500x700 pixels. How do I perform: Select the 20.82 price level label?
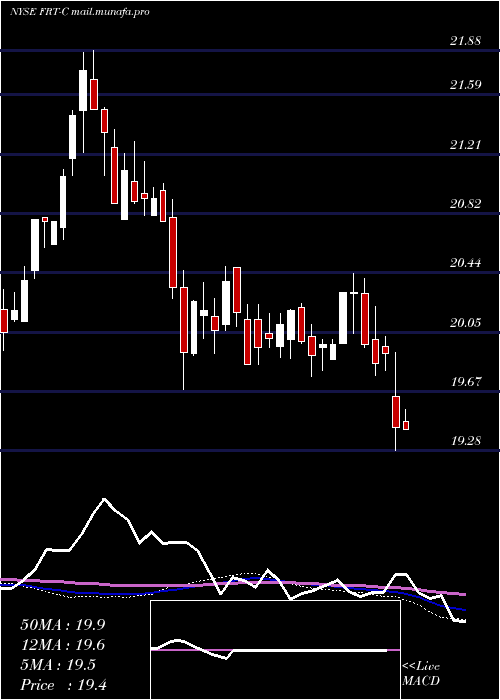466,204
